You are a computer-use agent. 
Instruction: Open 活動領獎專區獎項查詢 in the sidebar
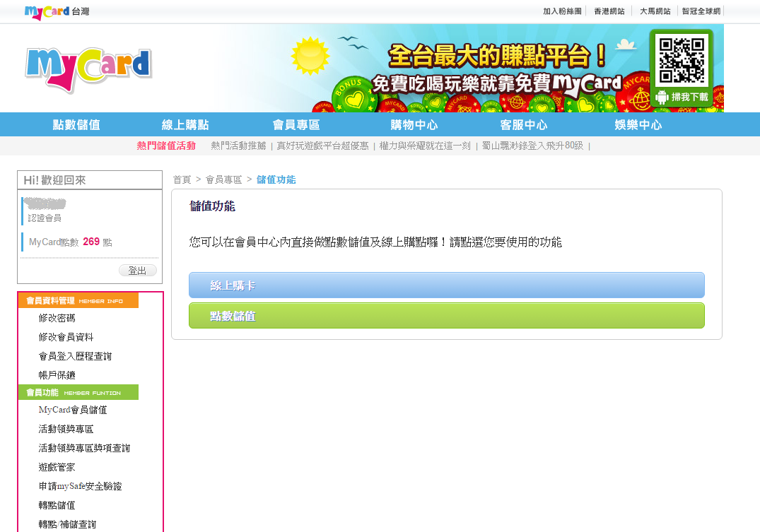[84, 448]
